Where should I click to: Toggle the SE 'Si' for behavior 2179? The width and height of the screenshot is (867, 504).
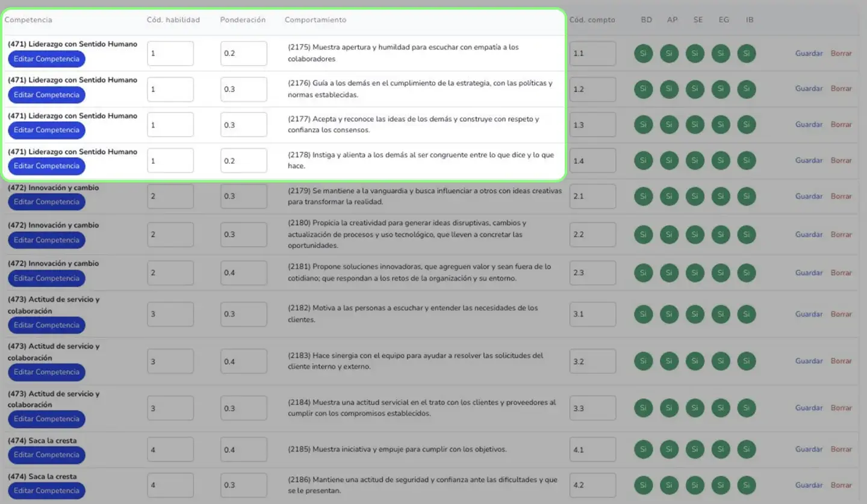click(x=695, y=197)
